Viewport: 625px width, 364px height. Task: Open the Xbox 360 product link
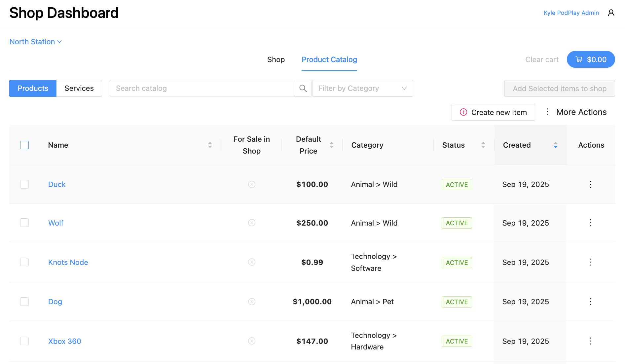coord(65,341)
